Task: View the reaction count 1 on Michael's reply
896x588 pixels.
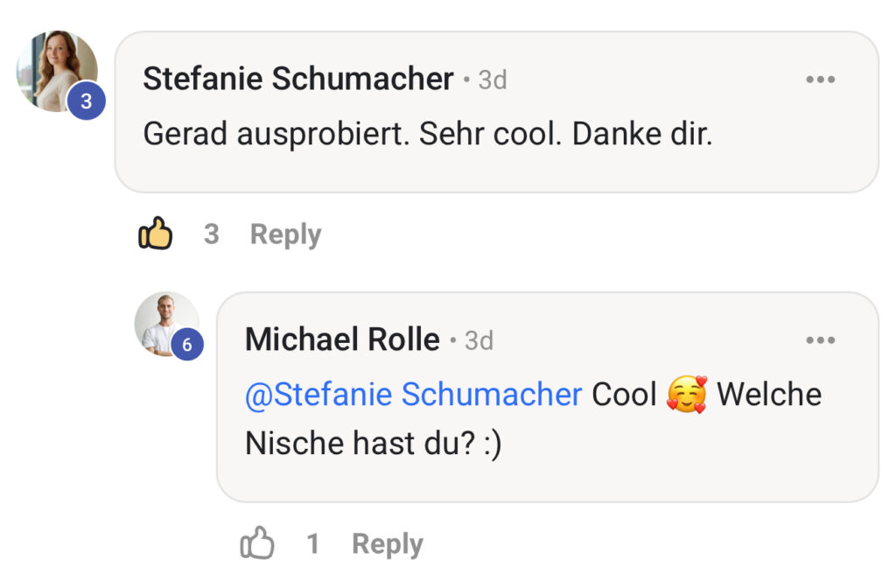Action: pos(314,542)
